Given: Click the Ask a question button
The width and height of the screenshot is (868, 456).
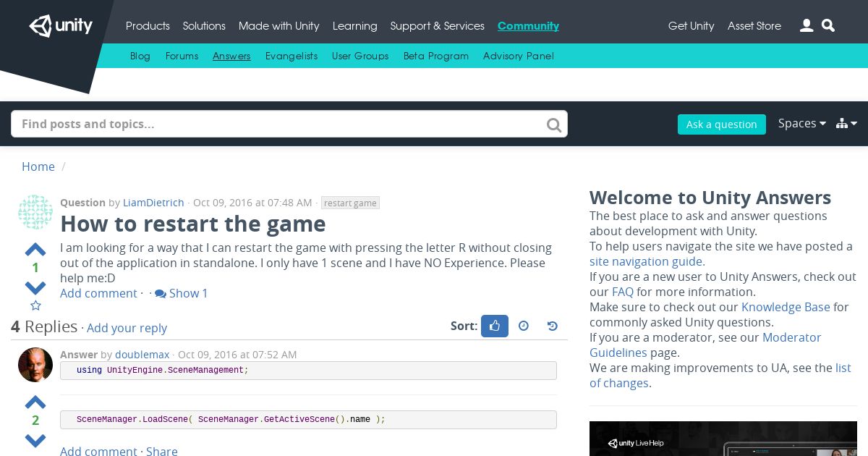Looking at the screenshot, I should pos(721,124).
